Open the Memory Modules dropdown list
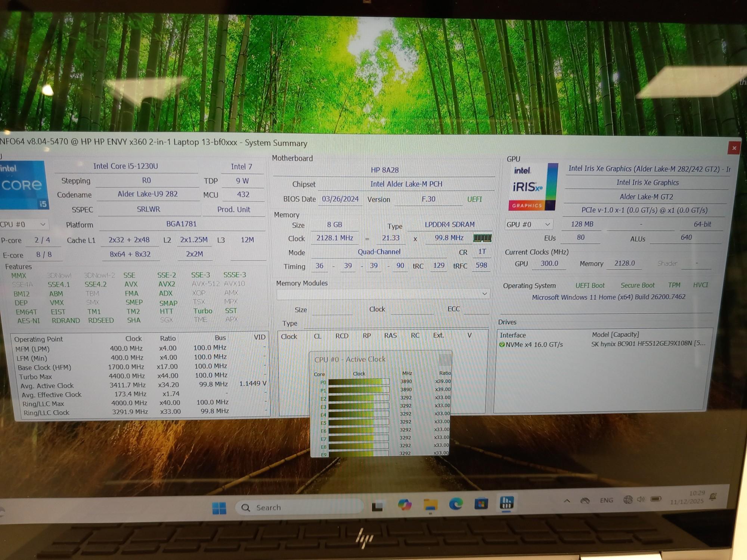Viewport: 747px width, 560px height. (x=383, y=294)
